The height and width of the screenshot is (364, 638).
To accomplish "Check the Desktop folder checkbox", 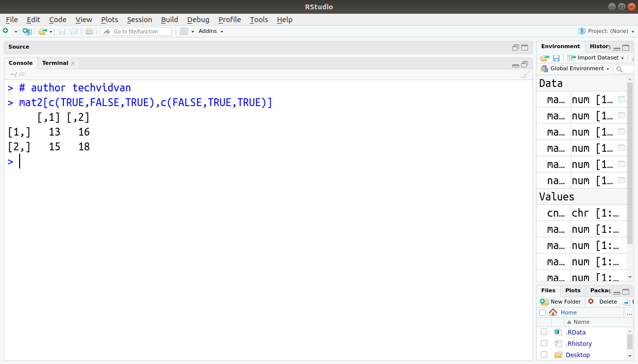I will (544, 354).
